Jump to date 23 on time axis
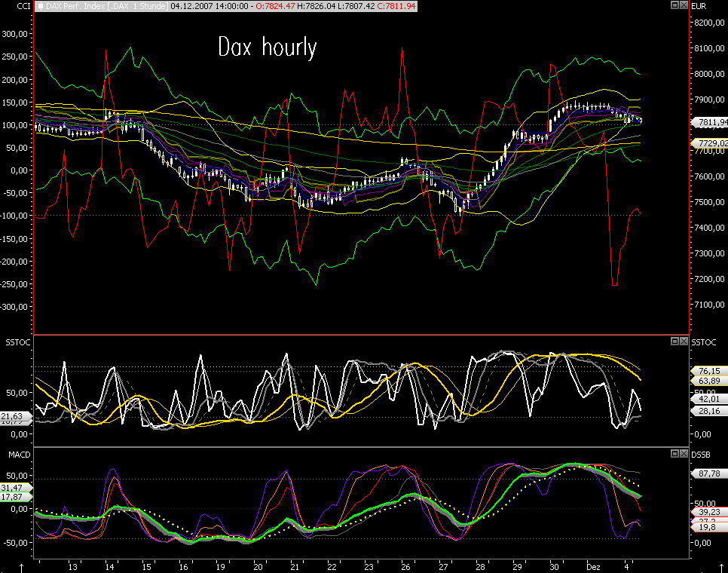This screenshot has height=573, width=728. [369, 567]
